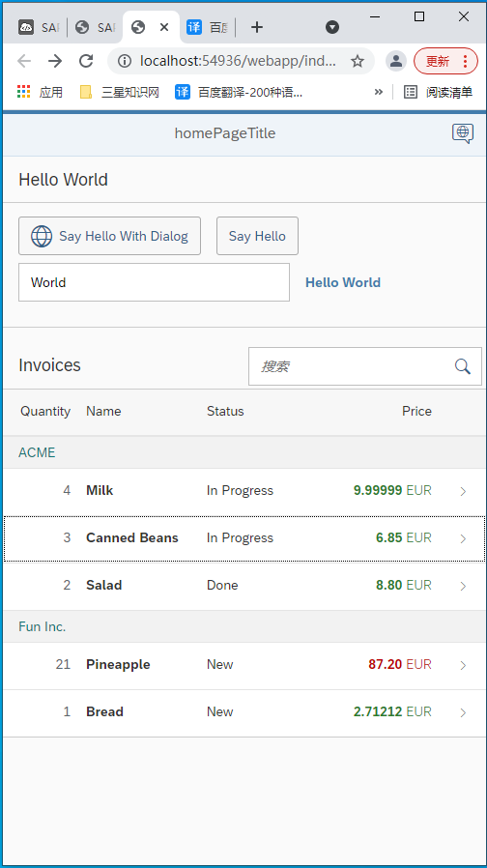Screen dimensions: 487x868
Task: Open the apps shortcut grid icon
Action: (23, 92)
